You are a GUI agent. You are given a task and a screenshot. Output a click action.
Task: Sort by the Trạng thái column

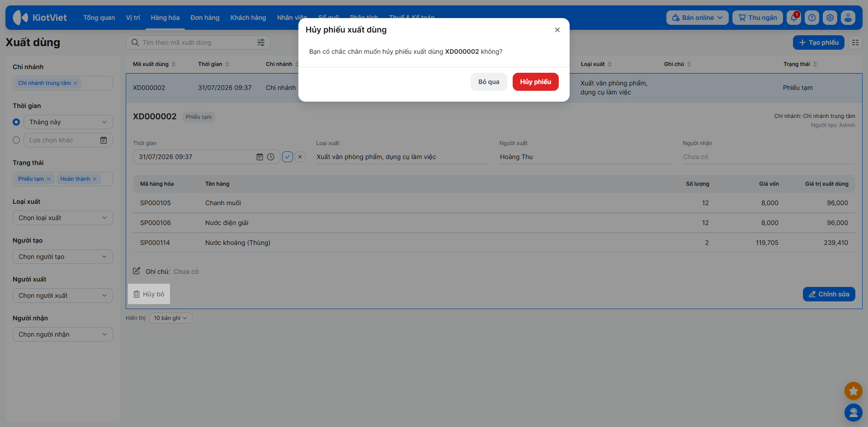(x=800, y=64)
